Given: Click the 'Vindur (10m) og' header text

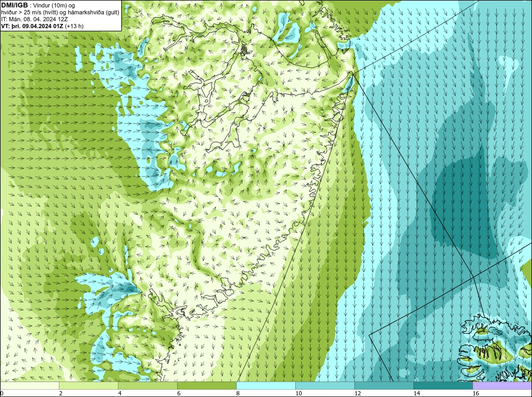Looking at the screenshot, I should tap(55, 6).
